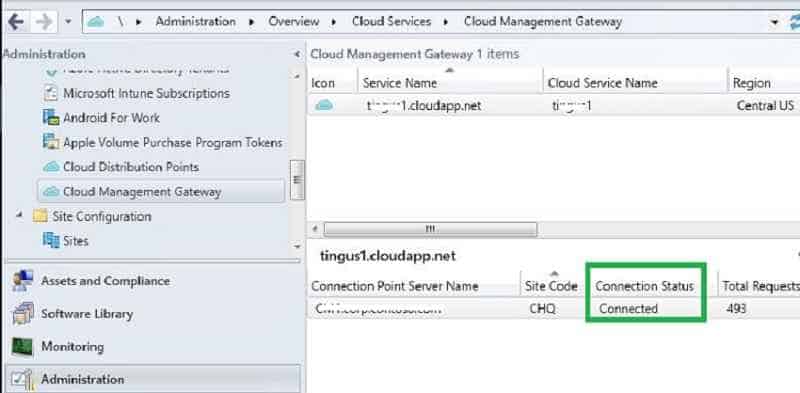
Task: Sort by Connection Status column header
Action: click(644, 286)
